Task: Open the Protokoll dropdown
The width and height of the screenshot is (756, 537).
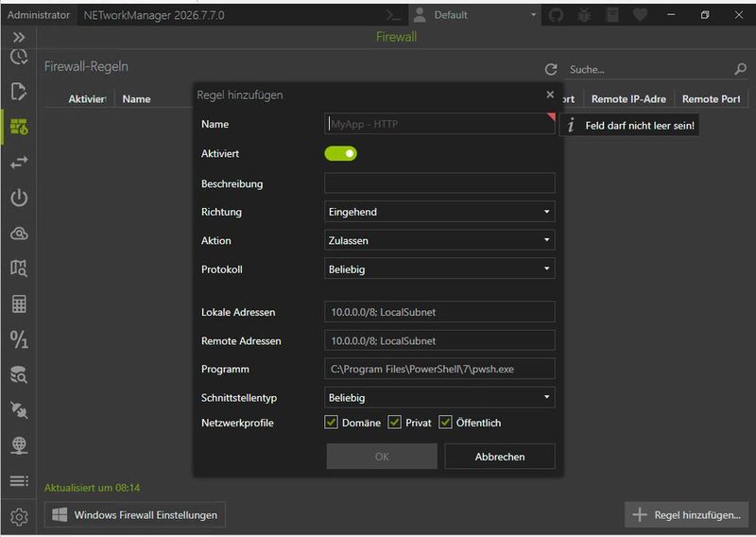Action: 439,269
